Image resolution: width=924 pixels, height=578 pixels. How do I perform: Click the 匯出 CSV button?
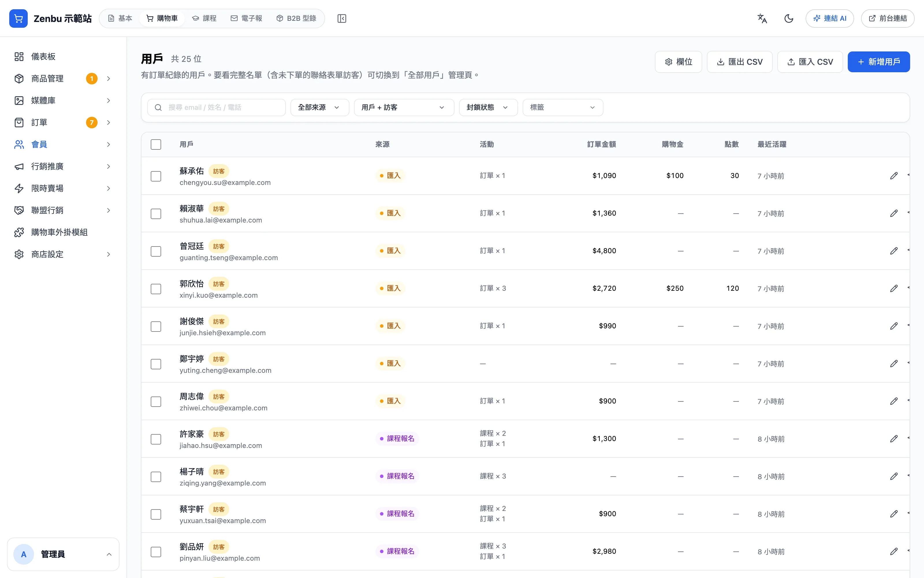pyautogui.click(x=739, y=62)
